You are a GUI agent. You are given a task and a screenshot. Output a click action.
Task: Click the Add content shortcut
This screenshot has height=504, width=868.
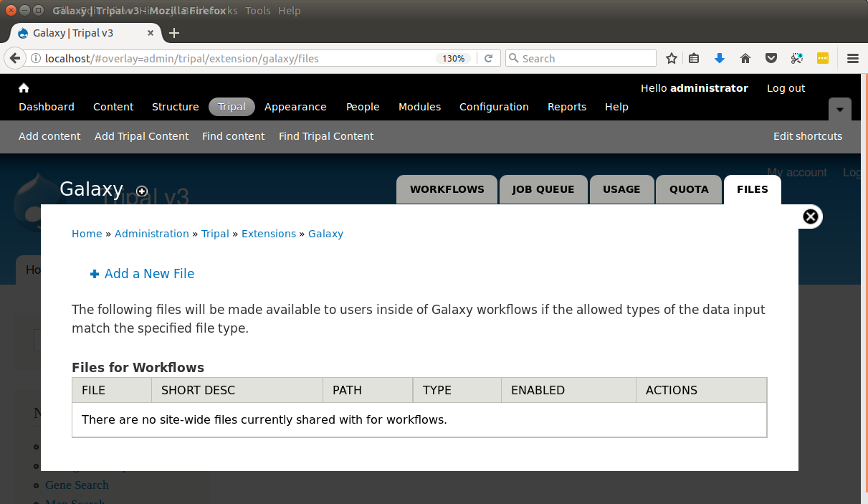(x=49, y=136)
